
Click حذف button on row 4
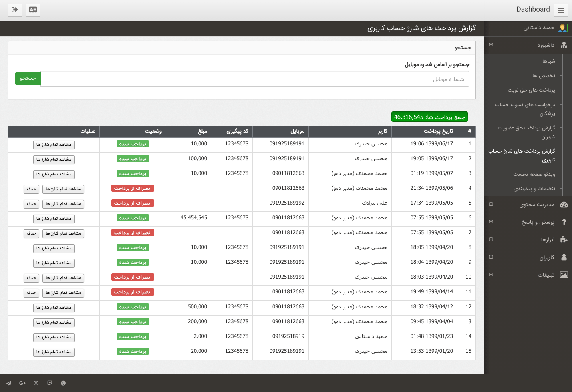pyautogui.click(x=32, y=189)
